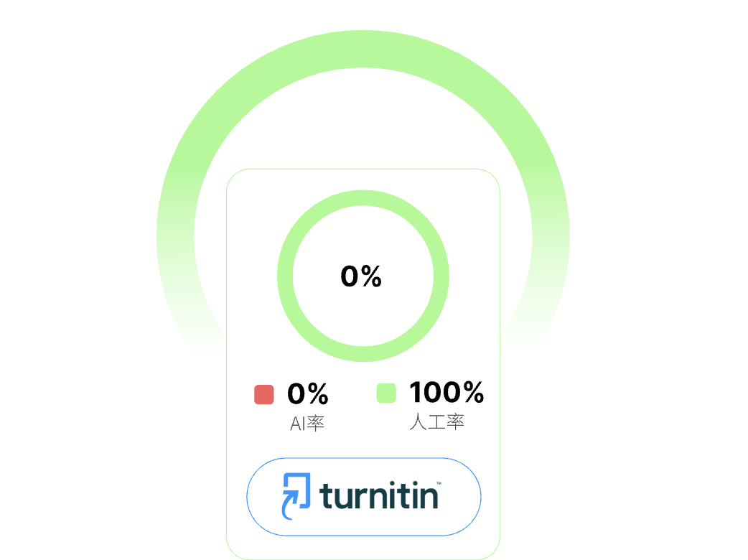
Task: Click the 人工率 label
Action: click(436, 422)
